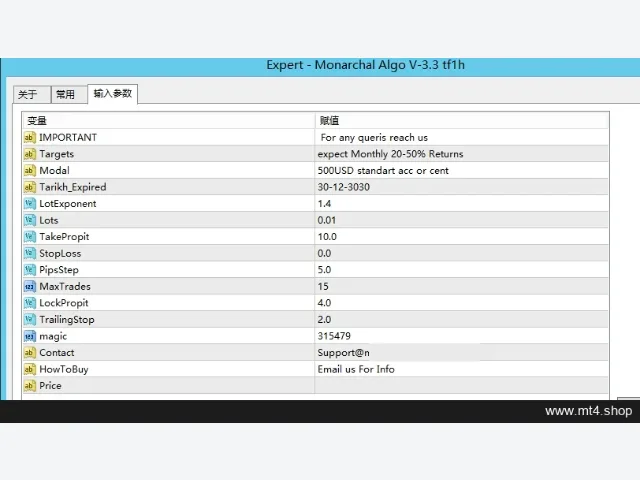Click the double-type icon beside LotExponent
Image resolution: width=640 pixels, height=480 pixels.
tap(30, 204)
